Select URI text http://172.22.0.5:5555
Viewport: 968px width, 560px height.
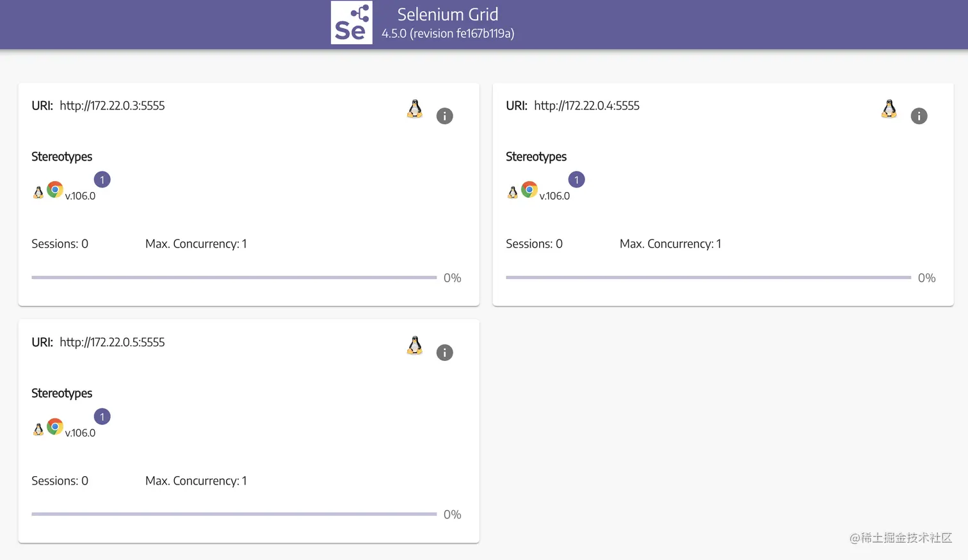point(112,342)
